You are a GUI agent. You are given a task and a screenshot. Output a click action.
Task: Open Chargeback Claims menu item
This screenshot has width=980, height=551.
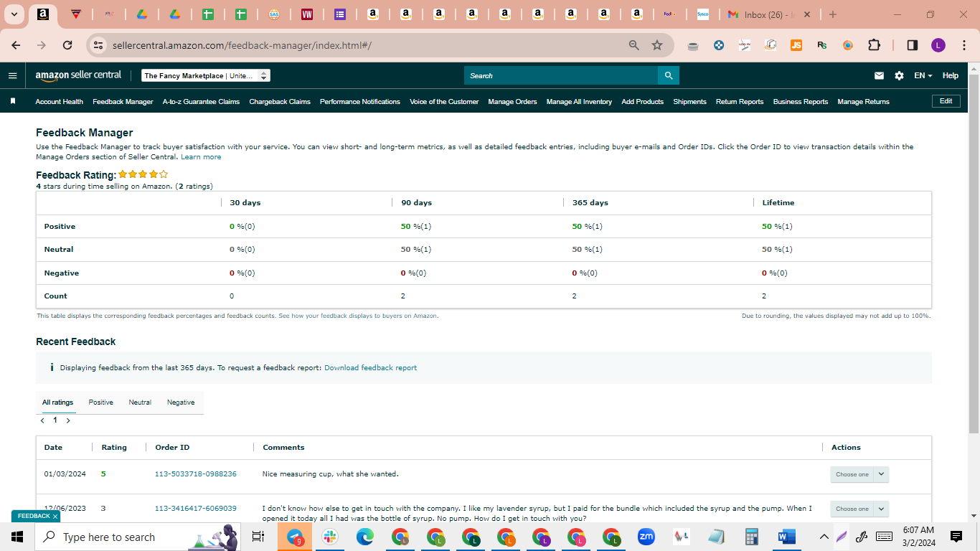pyautogui.click(x=280, y=102)
